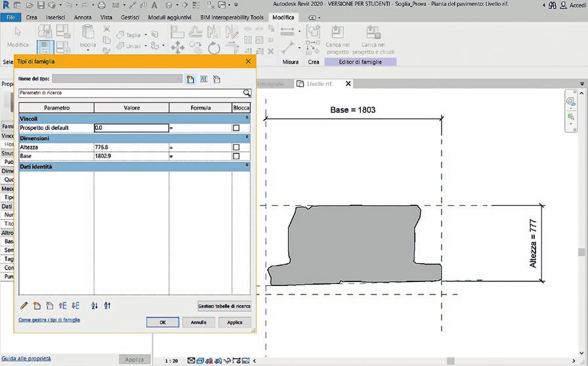Screen dimensions: 588x366
Task: Click the visual style cube icon in view bar
Action: coord(200,361)
